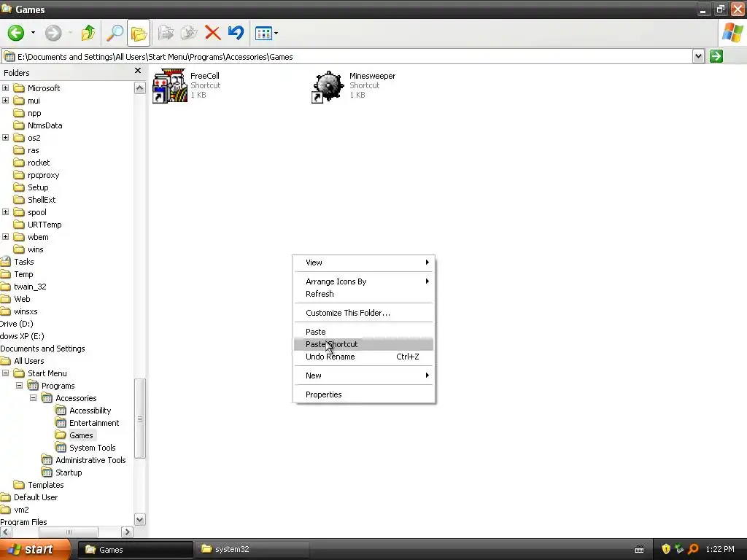Open Arrange Icons By submenu
Screen dimensions: 747x560
363,281
